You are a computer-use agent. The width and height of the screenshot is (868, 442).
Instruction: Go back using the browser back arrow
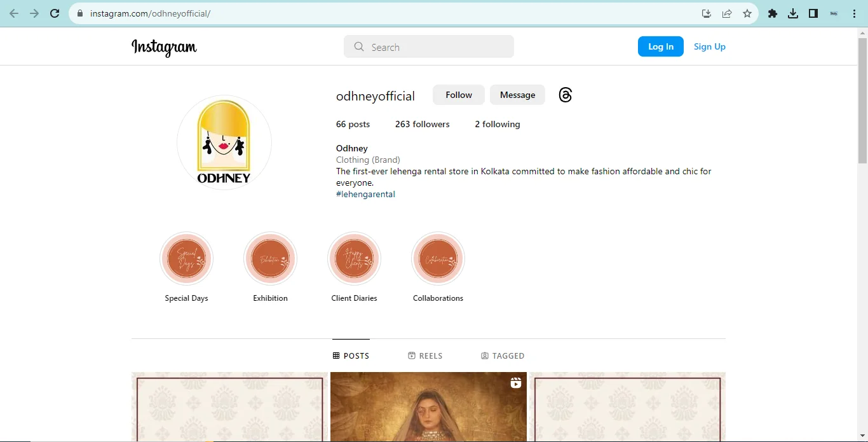14,13
